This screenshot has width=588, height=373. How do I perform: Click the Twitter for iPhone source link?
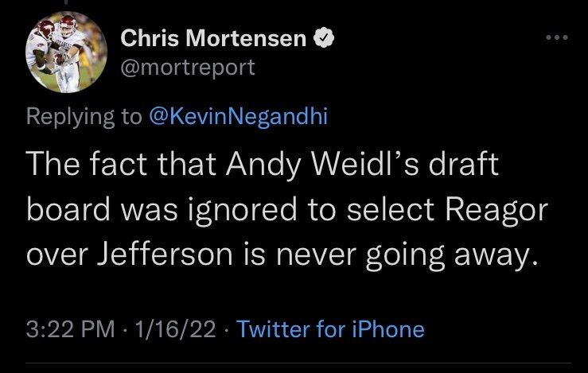pyautogui.click(x=331, y=329)
